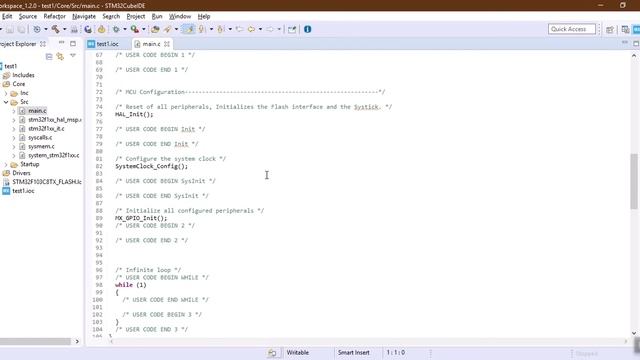Open the Search menu
This screenshot has height=360, width=640.
pyautogui.click(x=111, y=16)
